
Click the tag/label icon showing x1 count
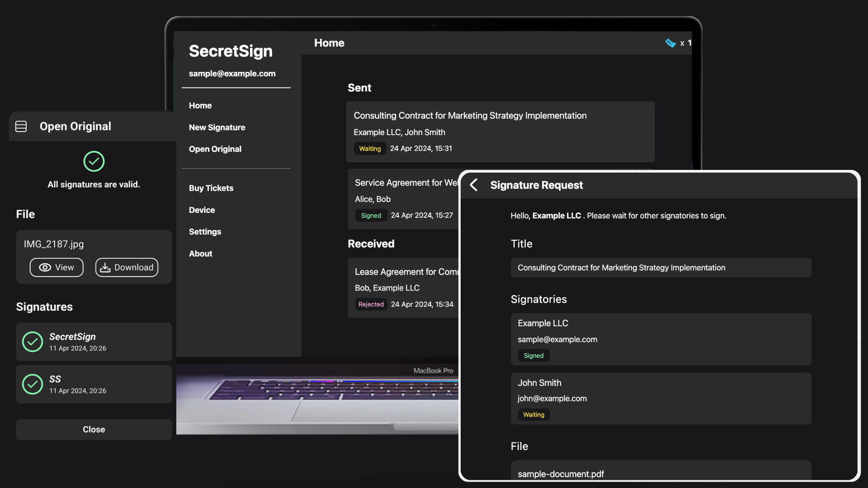(671, 42)
